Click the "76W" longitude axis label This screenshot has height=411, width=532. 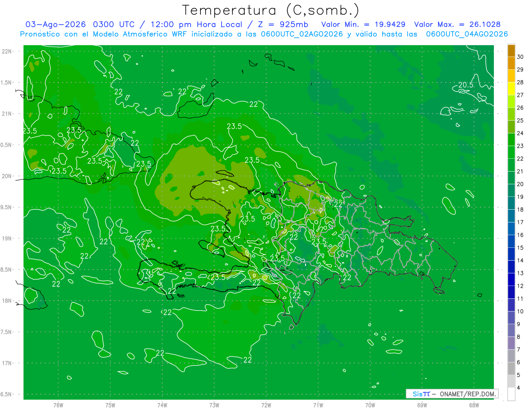(x=58, y=405)
